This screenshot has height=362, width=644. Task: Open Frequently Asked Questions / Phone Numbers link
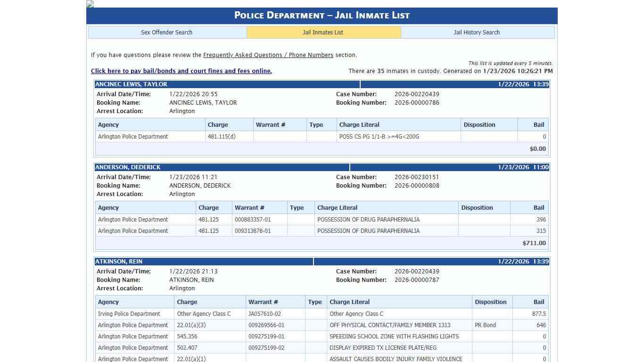(268, 55)
